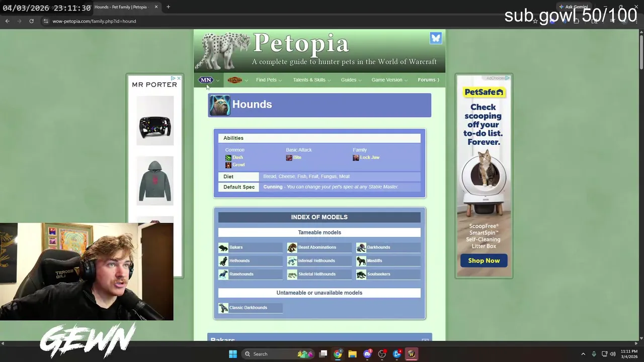Click the MR PORTER steering wheel image
Image resolution: width=644 pixels, height=362 pixels.
[x=155, y=121]
